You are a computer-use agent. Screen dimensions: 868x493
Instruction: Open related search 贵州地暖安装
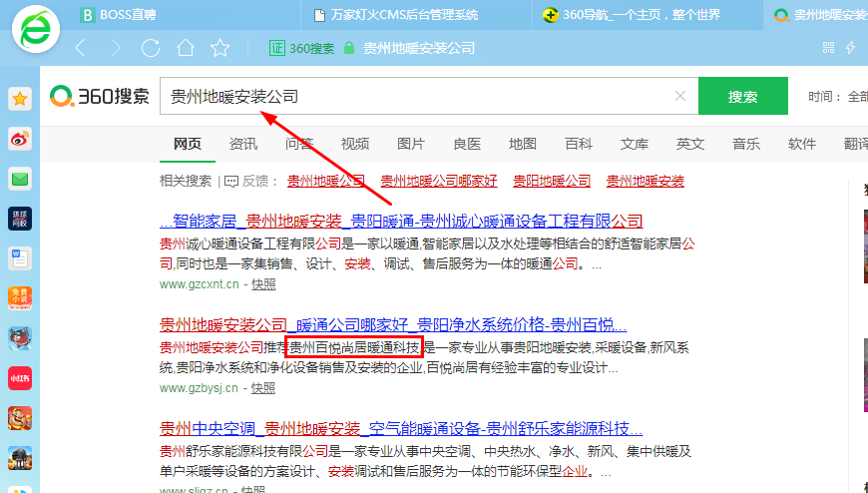click(646, 182)
